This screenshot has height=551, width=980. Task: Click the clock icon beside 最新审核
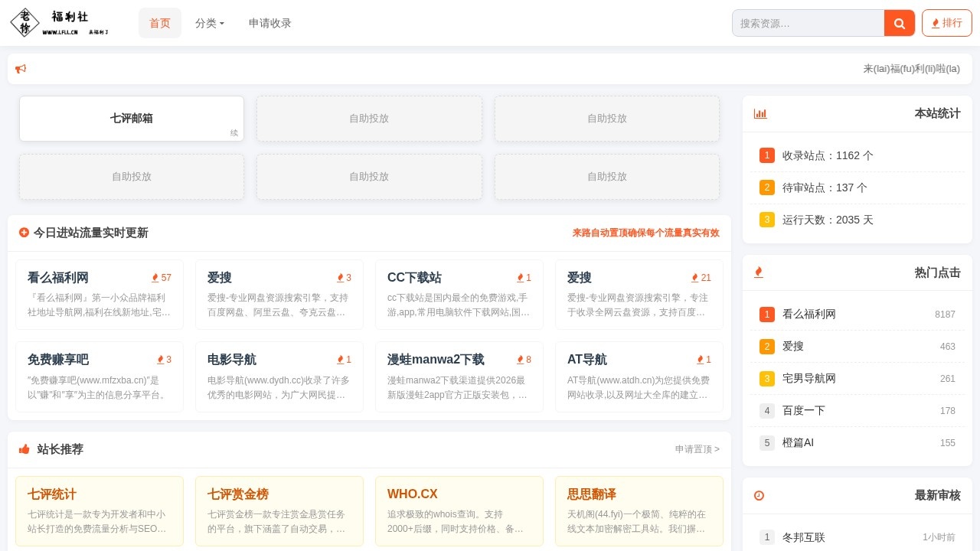759,495
